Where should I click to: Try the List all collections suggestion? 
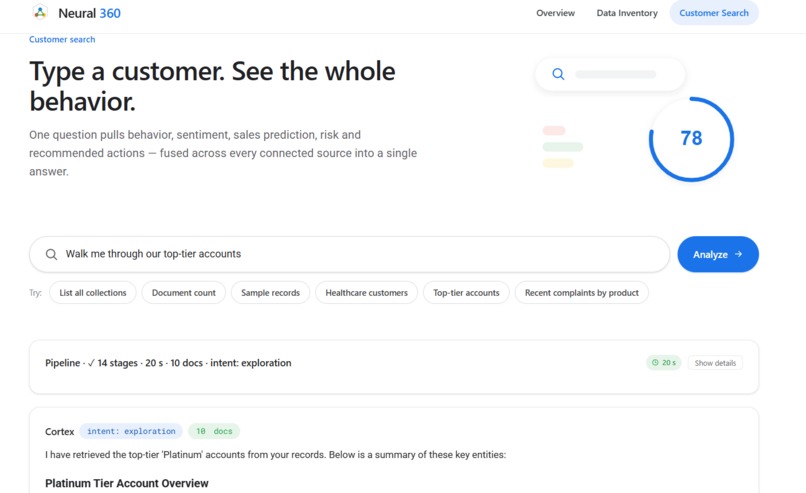[x=93, y=293]
